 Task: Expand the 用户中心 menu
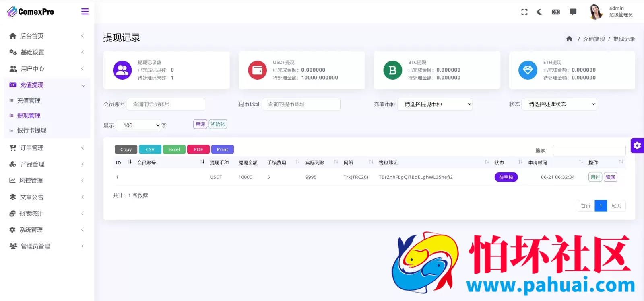(x=47, y=69)
